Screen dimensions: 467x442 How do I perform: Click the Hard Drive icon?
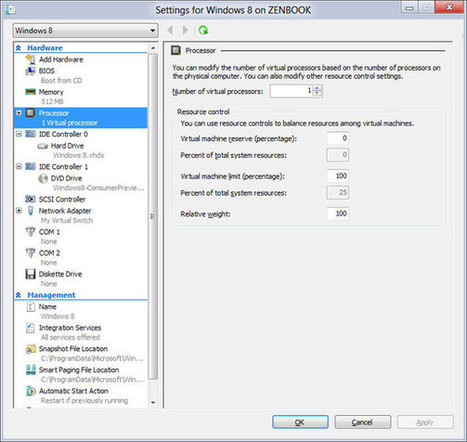[x=43, y=146]
